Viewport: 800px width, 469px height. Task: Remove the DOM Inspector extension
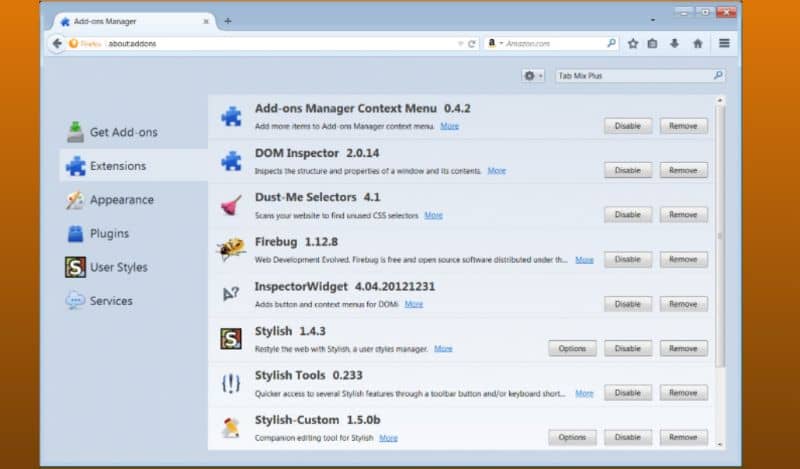[683, 170]
